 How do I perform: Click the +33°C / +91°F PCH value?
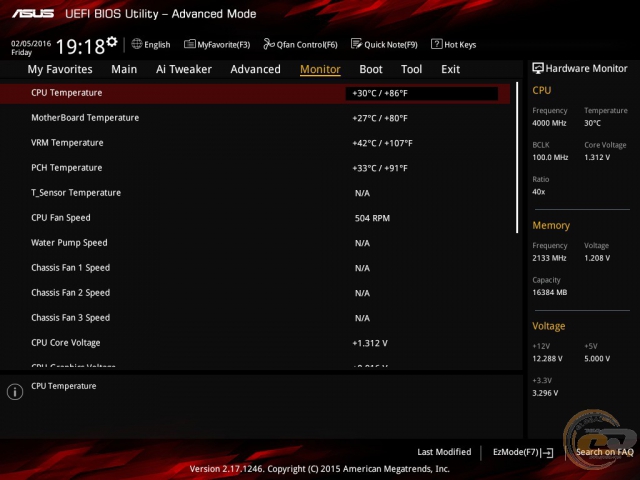[380, 168]
